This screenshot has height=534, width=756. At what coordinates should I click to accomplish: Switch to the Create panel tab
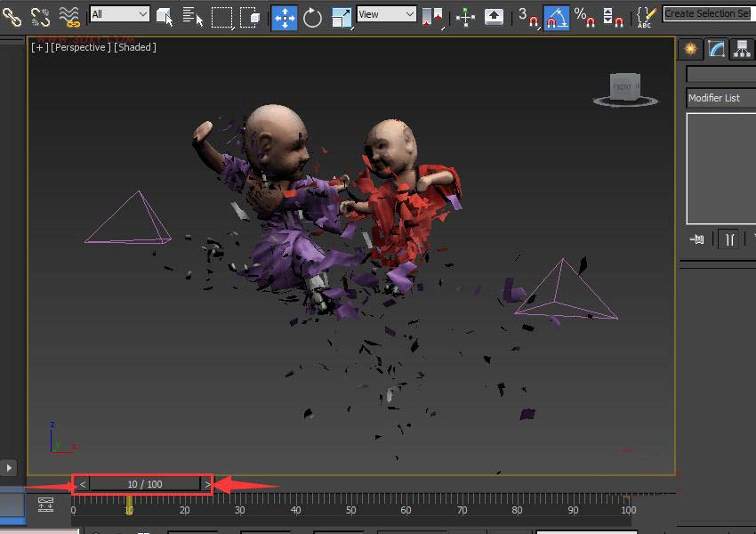690,49
